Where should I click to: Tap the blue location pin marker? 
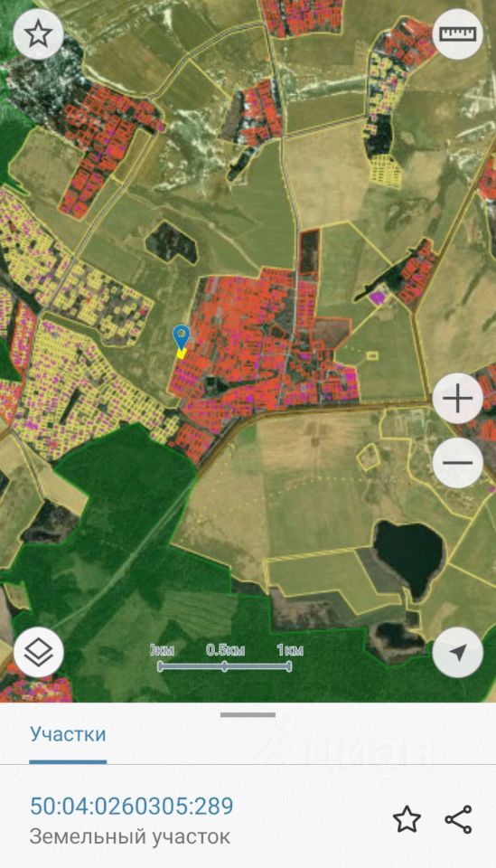coord(182,337)
